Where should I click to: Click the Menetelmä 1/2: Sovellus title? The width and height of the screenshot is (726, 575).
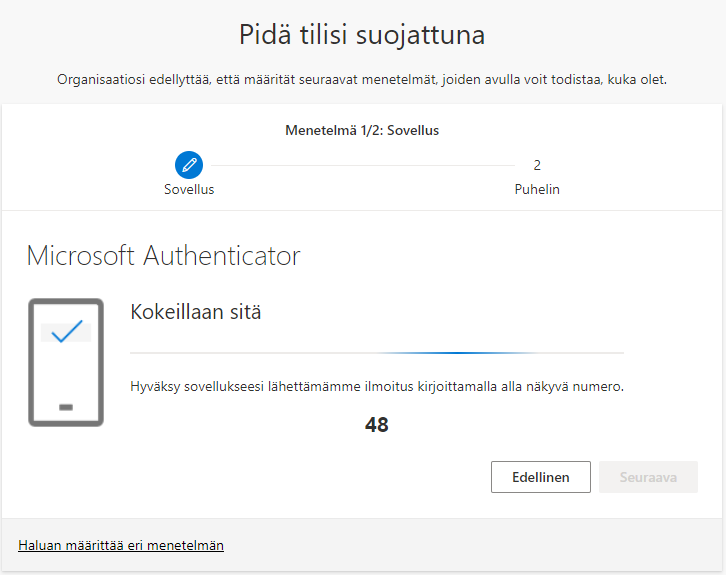pyautogui.click(x=362, y=130)
